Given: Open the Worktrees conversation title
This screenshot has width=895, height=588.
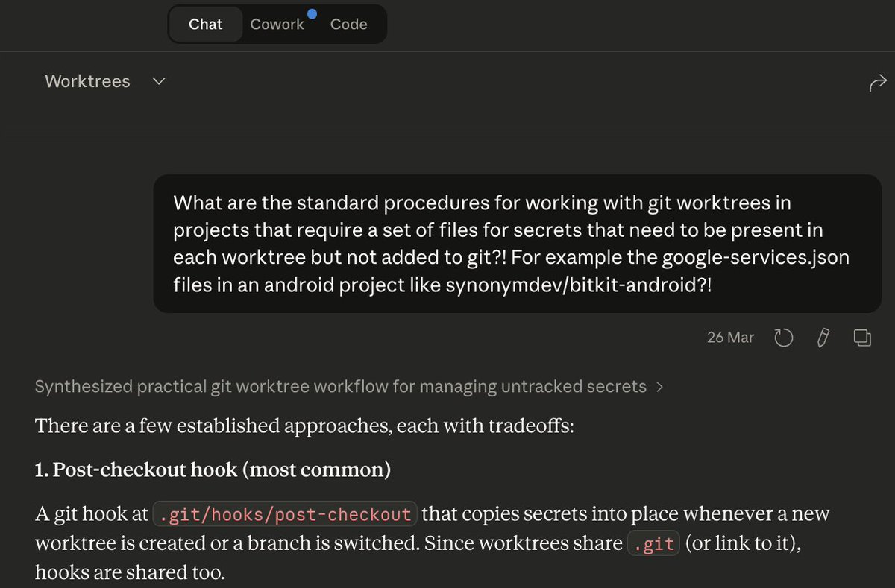Looking at the screenshot, I should tap(87, 81).
